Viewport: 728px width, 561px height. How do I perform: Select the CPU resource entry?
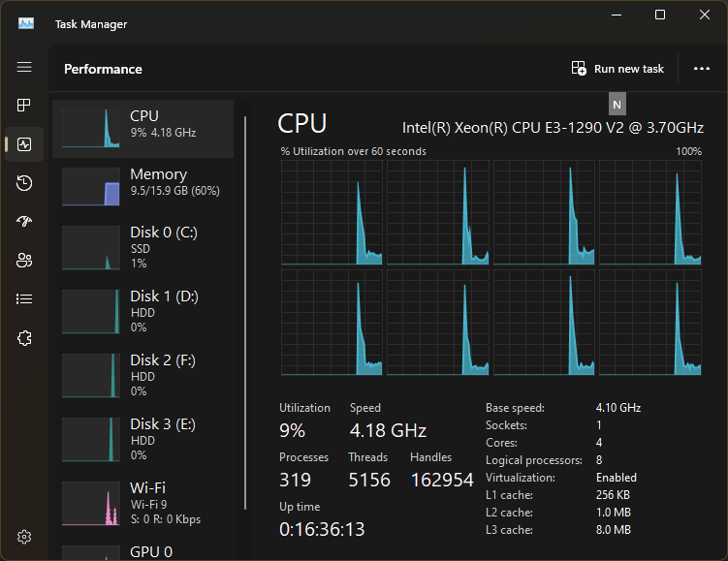coord(143,129)
